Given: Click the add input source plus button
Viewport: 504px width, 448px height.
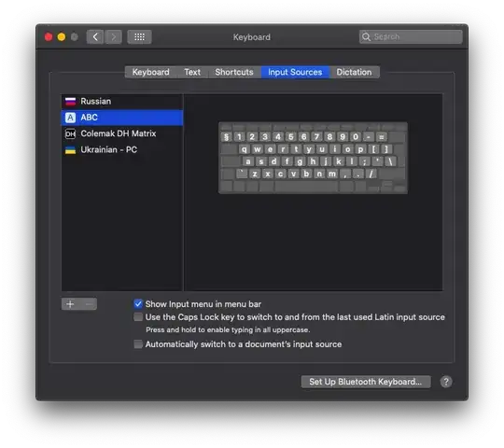Looking at the screenshot, I should tap(70, 303).
